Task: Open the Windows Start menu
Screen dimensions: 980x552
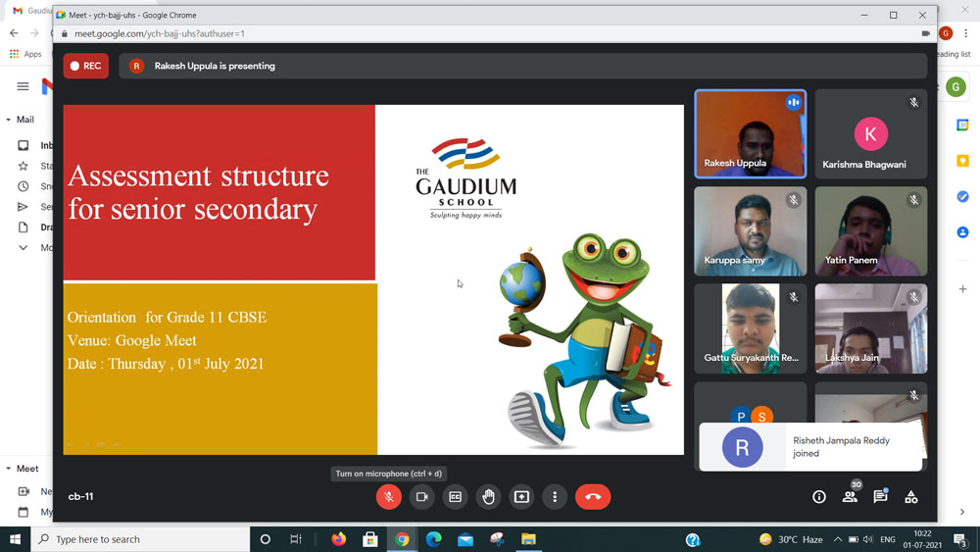Action: pyautogui.click(x=15, y=539)
